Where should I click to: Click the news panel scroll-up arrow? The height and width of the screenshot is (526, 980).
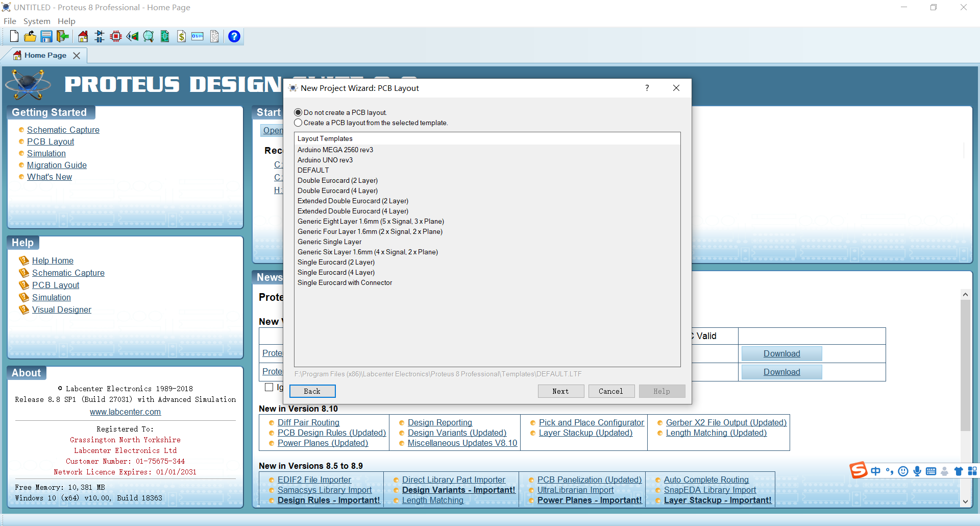tap(965, 295)
